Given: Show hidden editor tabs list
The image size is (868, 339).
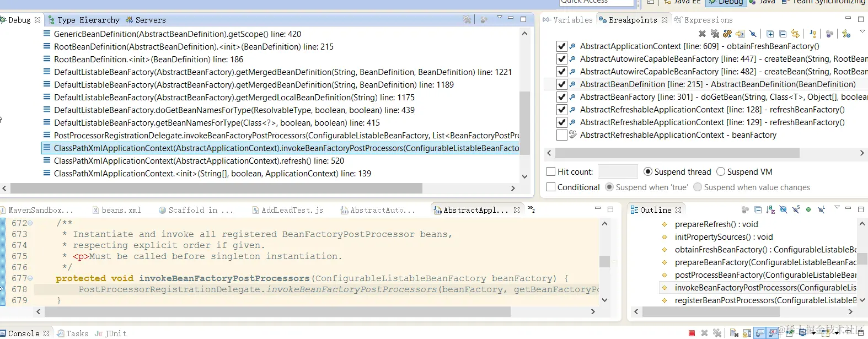Looking at the screenshot, I should pos(532,209).
